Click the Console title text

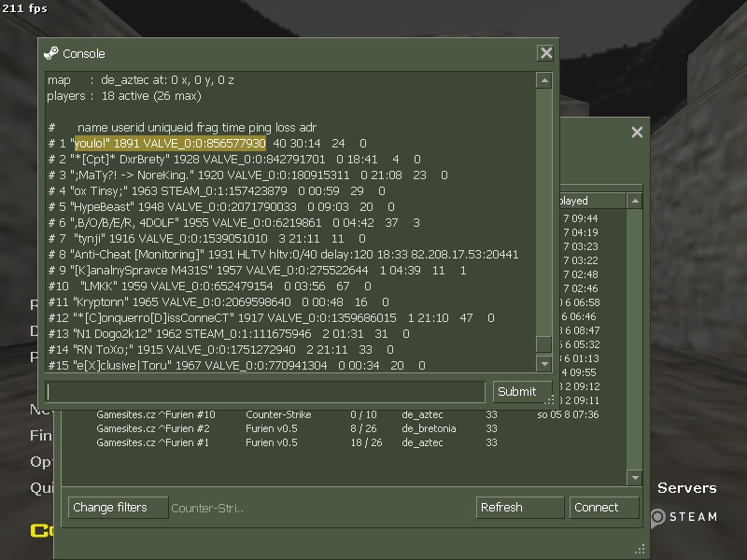(x=84, y=53)
